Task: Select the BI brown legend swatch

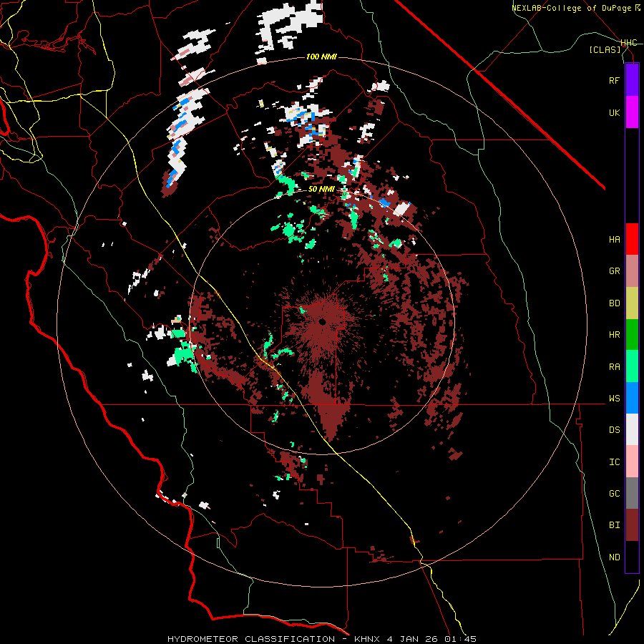Action: (632, 525)
